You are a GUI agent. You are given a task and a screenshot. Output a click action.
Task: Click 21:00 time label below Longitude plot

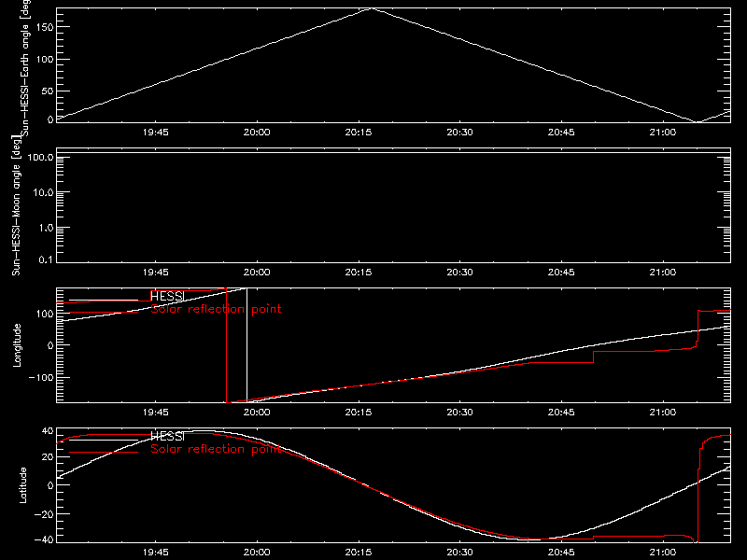663,413
